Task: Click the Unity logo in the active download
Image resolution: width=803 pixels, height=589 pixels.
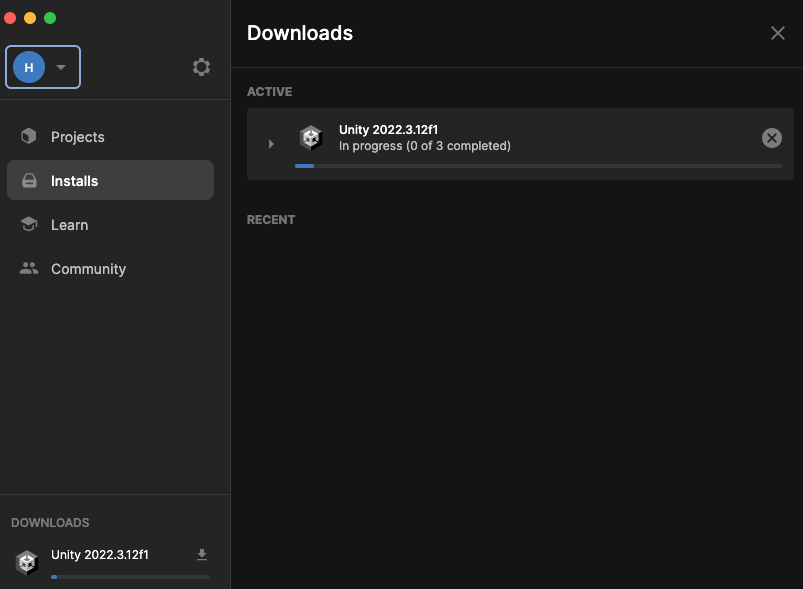Action: pyautogui.click(x=311, y=138)
